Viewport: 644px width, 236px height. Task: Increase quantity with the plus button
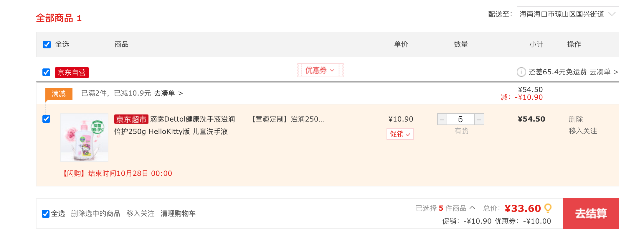click(x=479, y=119)
